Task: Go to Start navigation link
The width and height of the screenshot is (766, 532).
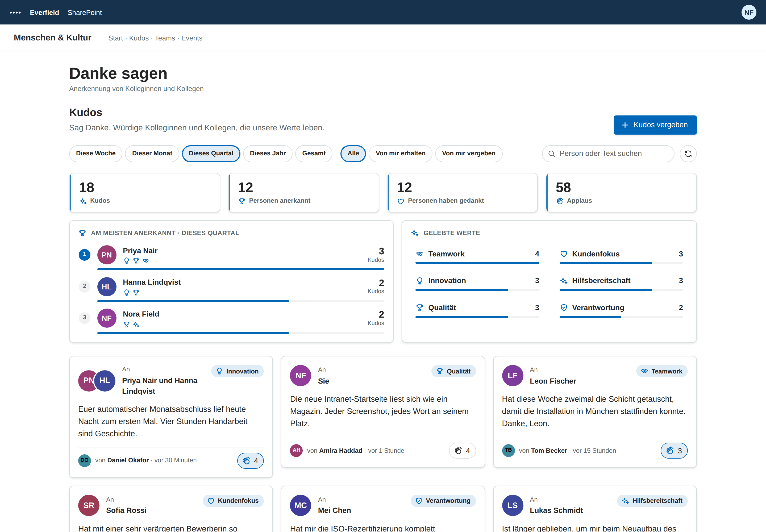Action: (x=116, y=38)
